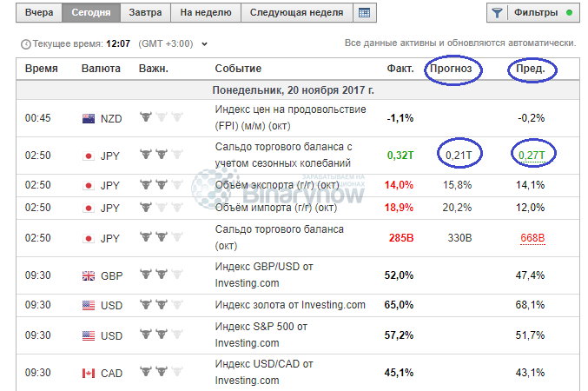Open the Следующая неделя tab
The width and height of the screenshot is (588, 391).
[297, 13]
